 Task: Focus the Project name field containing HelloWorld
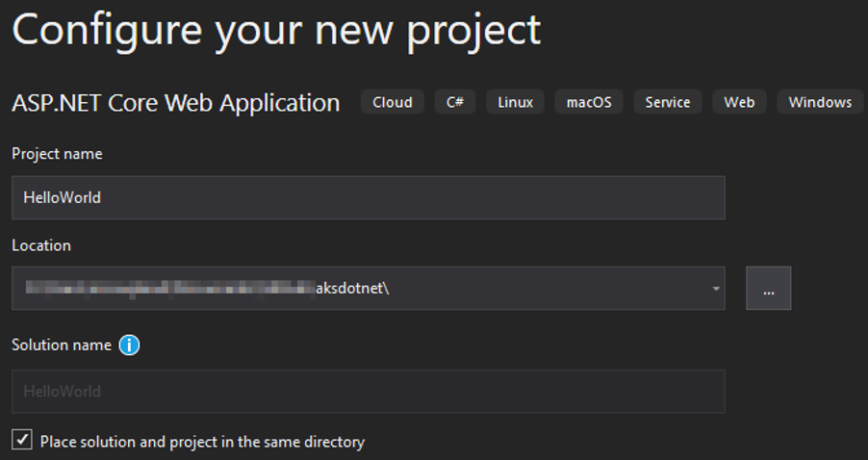pos(368,197)
